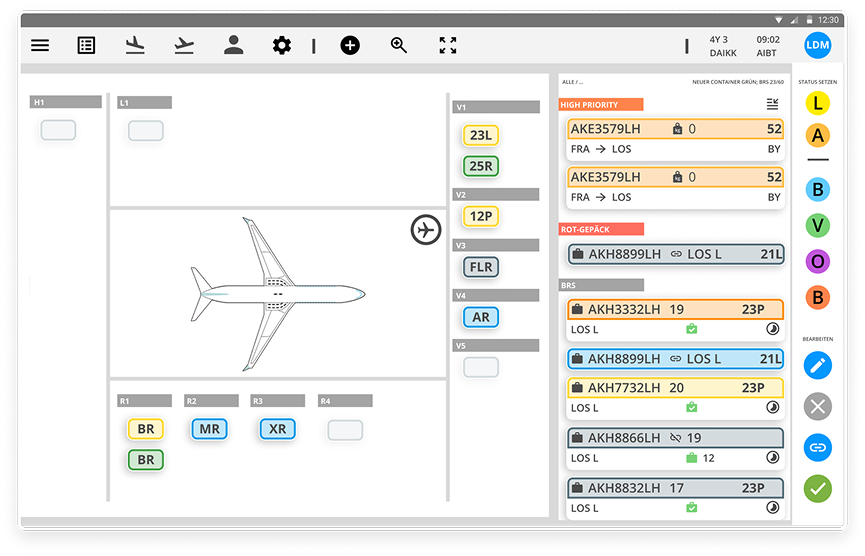Open the list view icon

(x=87, y=45)
